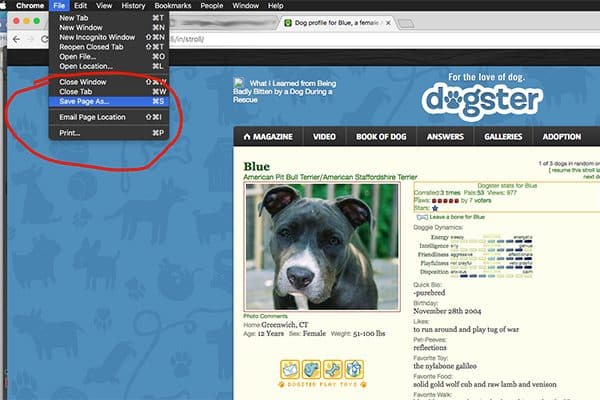Choose Open File... menu entry
600x400 pixels.
[x=109, y=57]
